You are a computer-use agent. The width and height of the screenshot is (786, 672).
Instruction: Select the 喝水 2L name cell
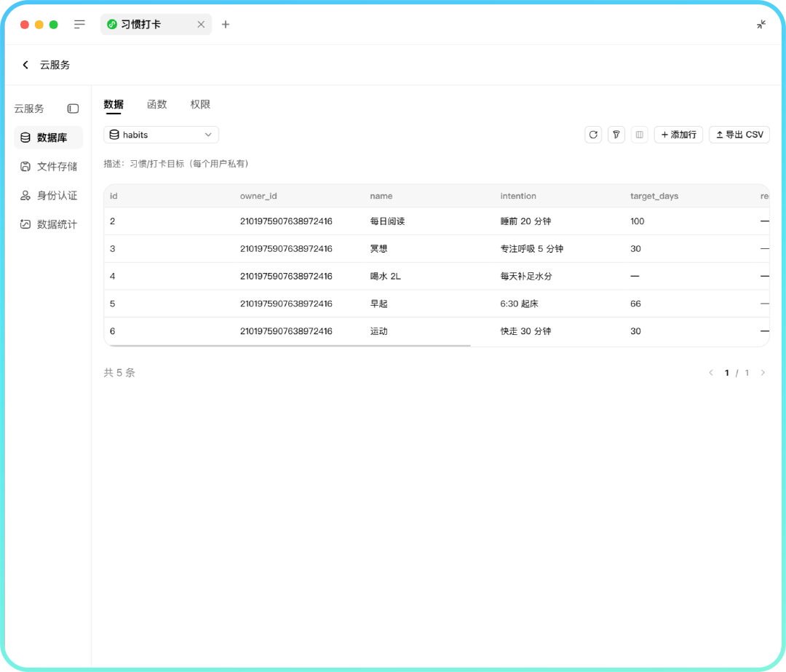[386, 277]
